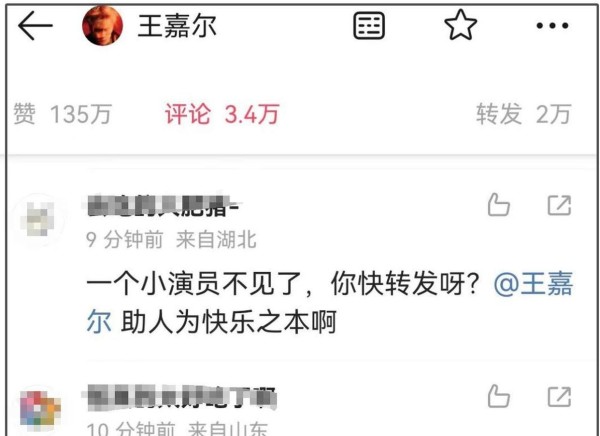The width and height of the screenshot is (600, 436).
Task: Open first commenter's pixelated avatar
Action: [x=37, y=219]
